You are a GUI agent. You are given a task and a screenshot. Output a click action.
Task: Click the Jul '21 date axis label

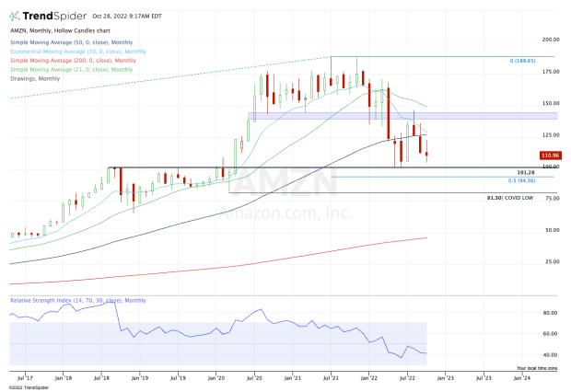[x=331, y=378]
